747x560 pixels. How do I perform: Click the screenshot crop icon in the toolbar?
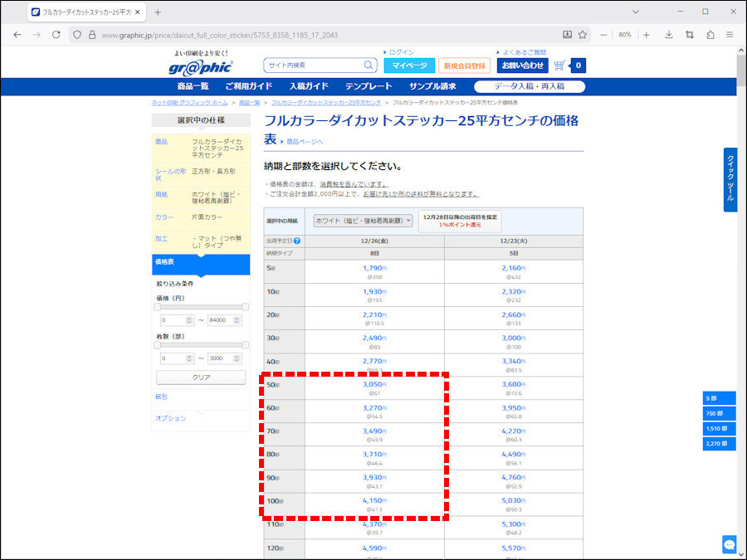690,35
